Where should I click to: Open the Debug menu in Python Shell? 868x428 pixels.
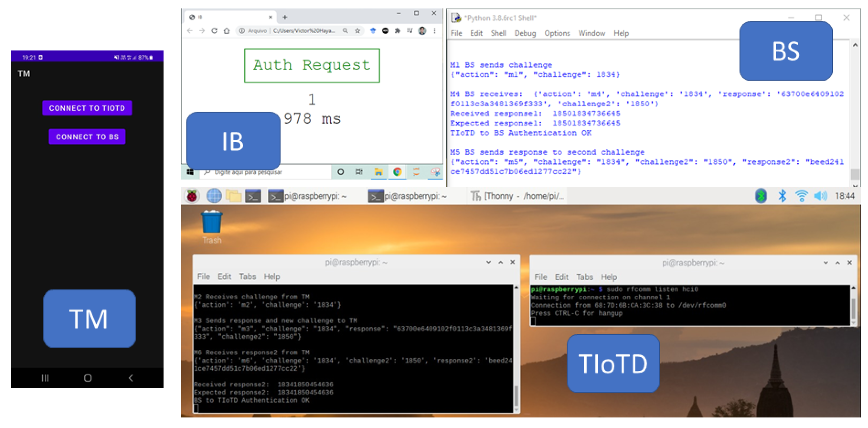[525, 33]
